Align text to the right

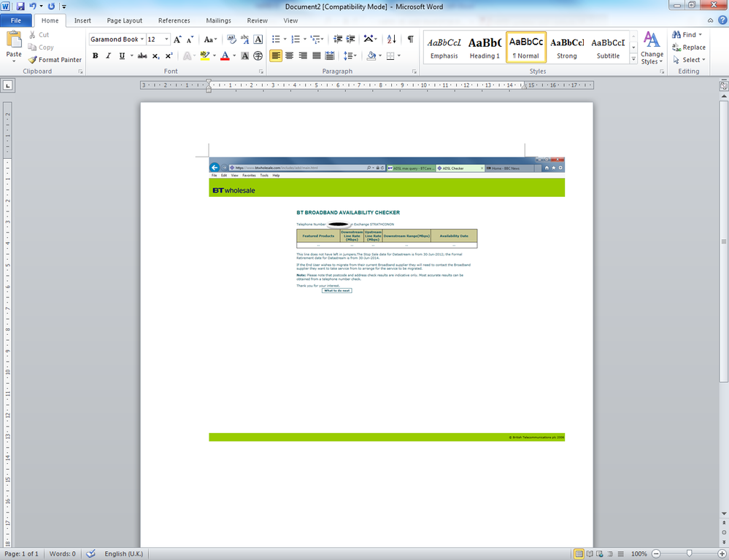click(303, 55)
